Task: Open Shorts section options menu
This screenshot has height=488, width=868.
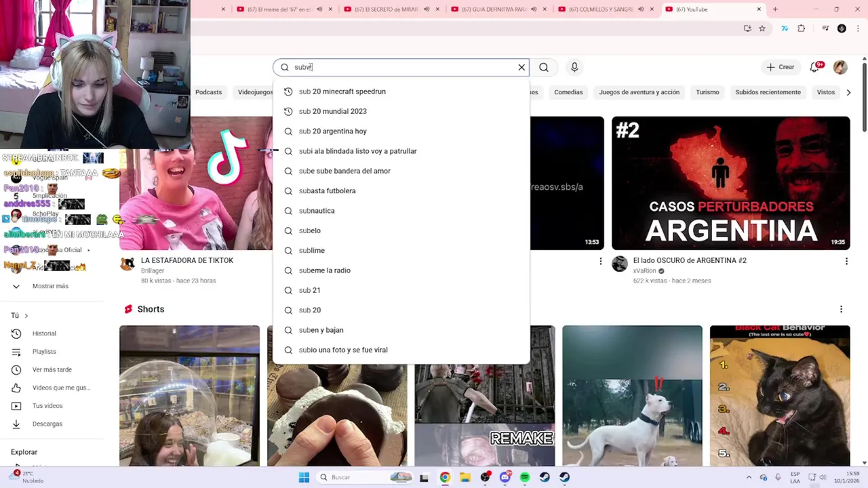Action: [841, 309]
